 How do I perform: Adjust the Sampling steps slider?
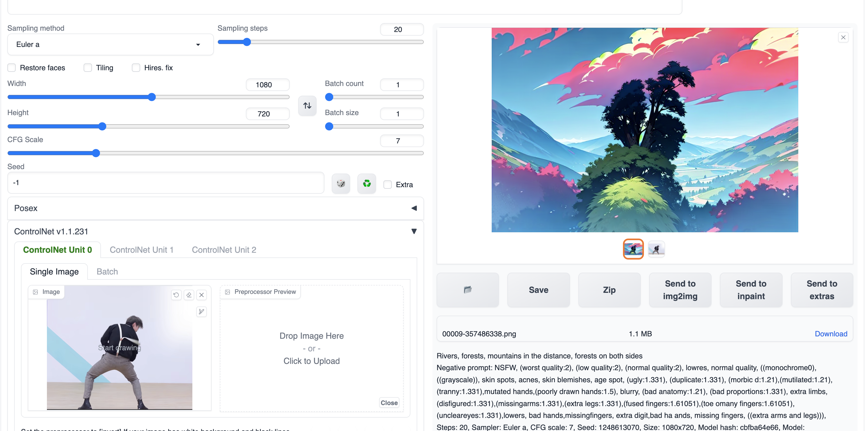pos(321,42)
